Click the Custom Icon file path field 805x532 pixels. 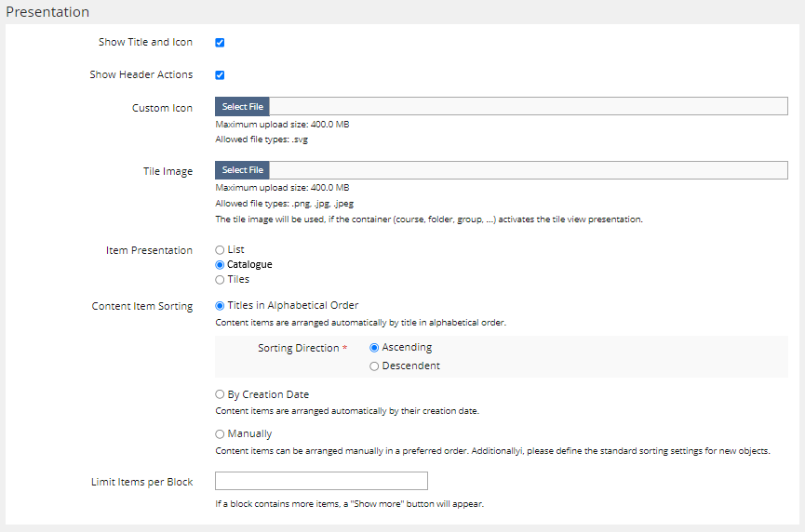528,107
